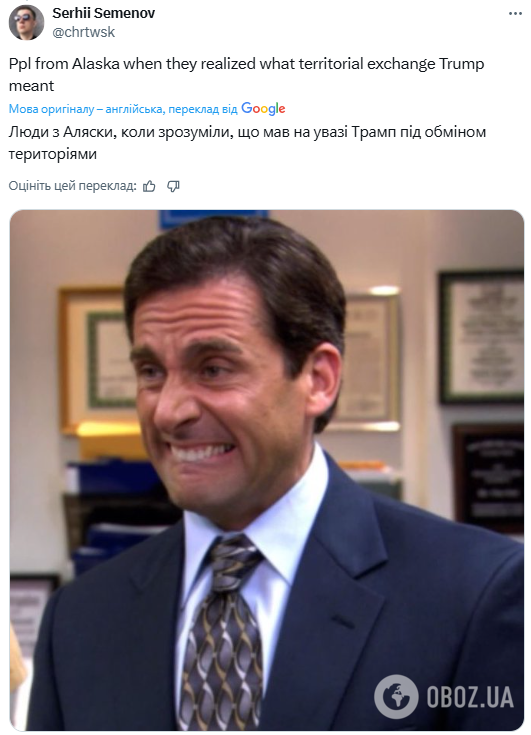531x735 pixels.
Task: Open the meme image in the tweet
Action: tap(267, 470)
